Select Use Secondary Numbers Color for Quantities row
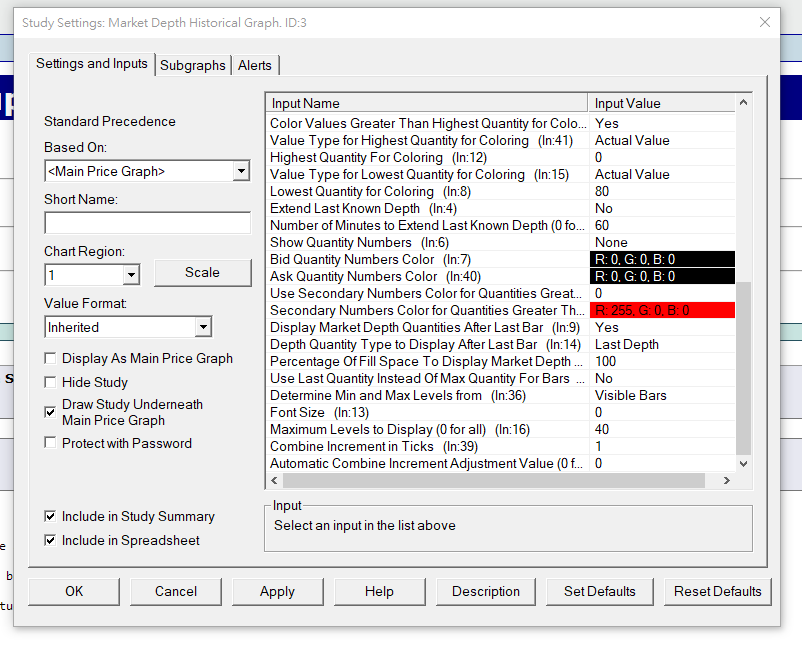The width and height of the screenshot is (802, 648). coord(501,294)
